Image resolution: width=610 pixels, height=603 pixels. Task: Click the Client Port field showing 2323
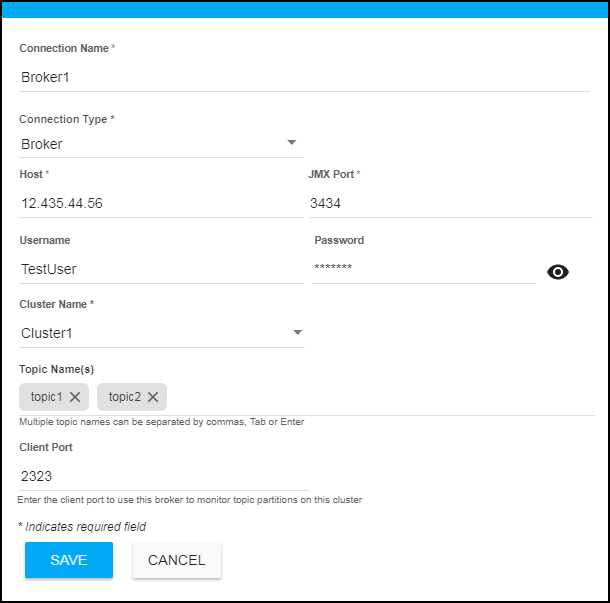coord(160,476)
